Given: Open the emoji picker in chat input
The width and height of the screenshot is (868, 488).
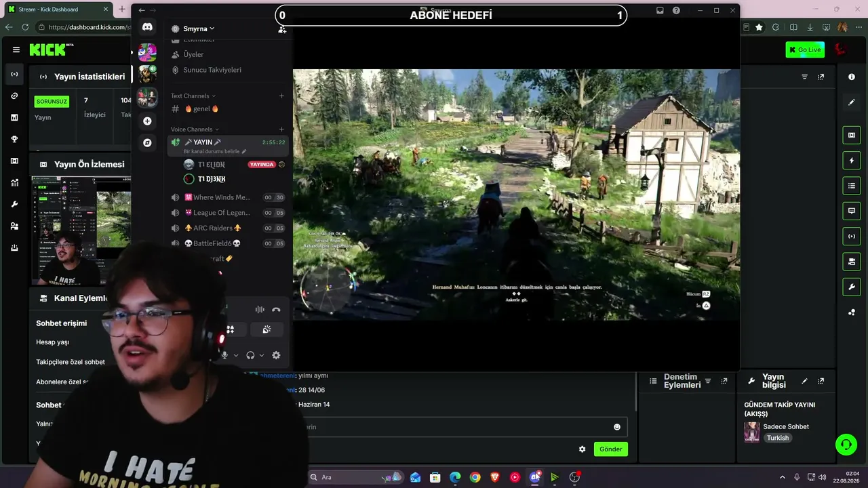Looking at the screenshot, I should [x=617, y=427].
